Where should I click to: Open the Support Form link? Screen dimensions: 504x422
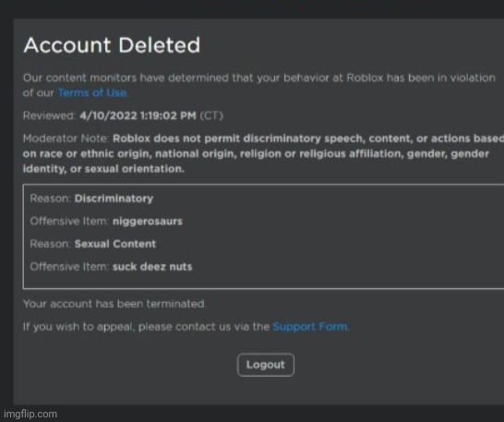311,327
